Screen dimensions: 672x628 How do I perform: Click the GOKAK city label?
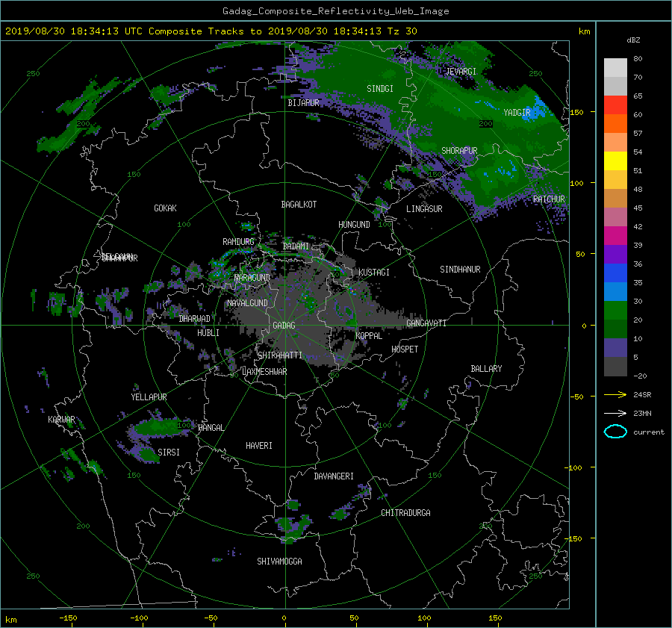tap(166, 208)
